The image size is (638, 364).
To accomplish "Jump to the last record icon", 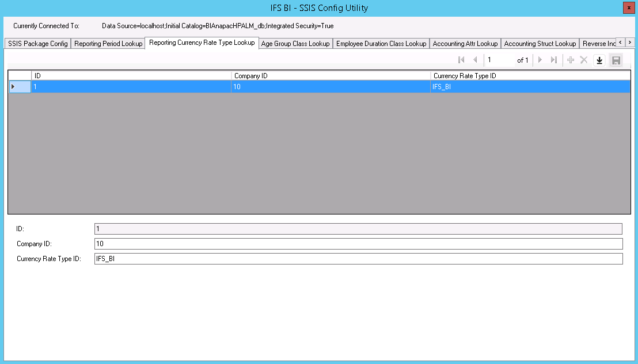I will pos(554,60).
